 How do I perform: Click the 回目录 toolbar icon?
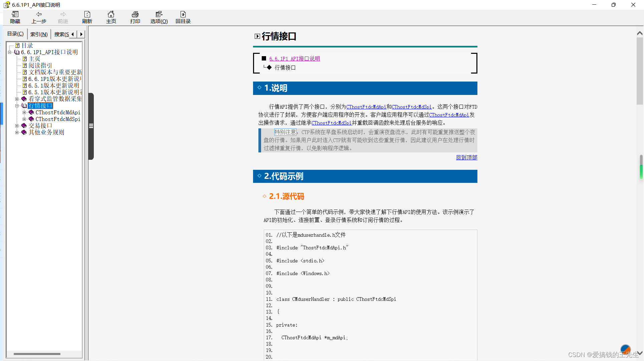point(183,14)
